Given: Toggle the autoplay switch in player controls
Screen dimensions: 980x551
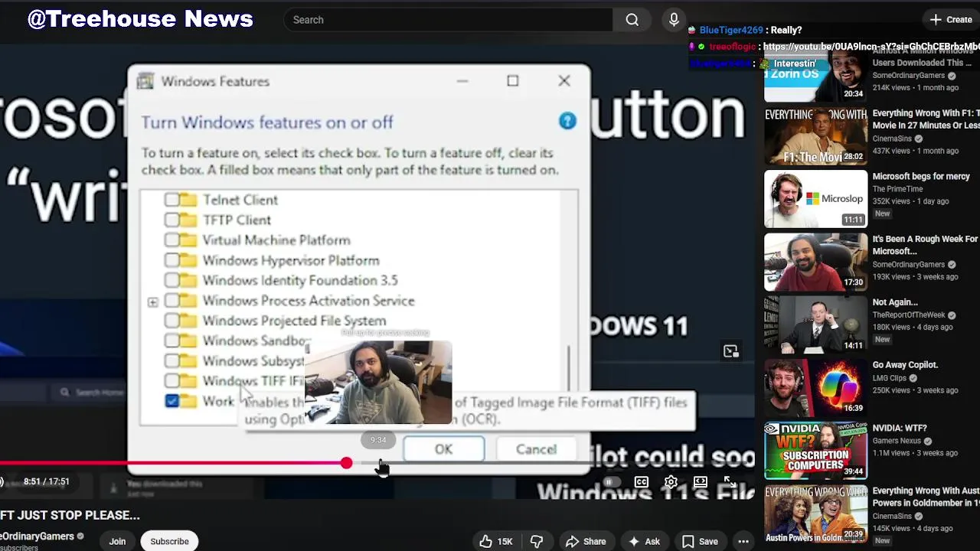Looking at the screenshot, I should tap(610, 482).
